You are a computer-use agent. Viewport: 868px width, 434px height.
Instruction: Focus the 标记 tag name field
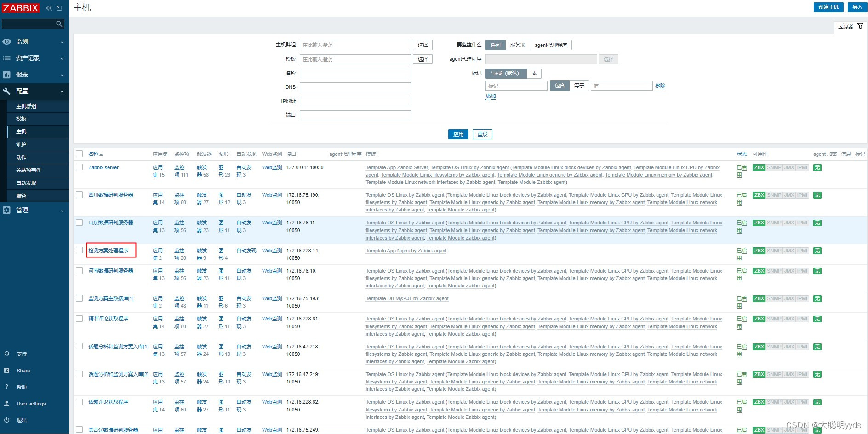point(516,86)
